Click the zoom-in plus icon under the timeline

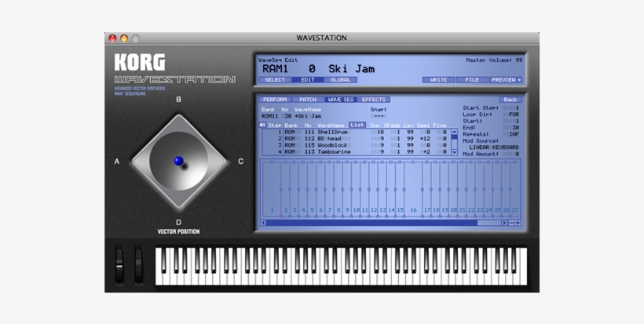[x=518, y=223]
